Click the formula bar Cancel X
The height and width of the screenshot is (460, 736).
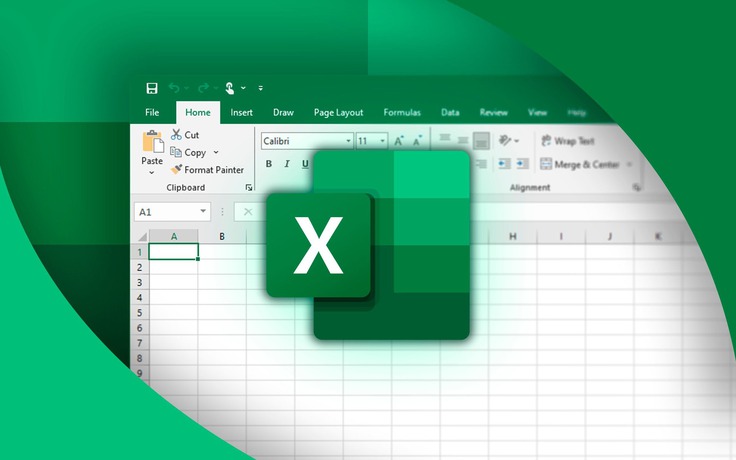248,212
